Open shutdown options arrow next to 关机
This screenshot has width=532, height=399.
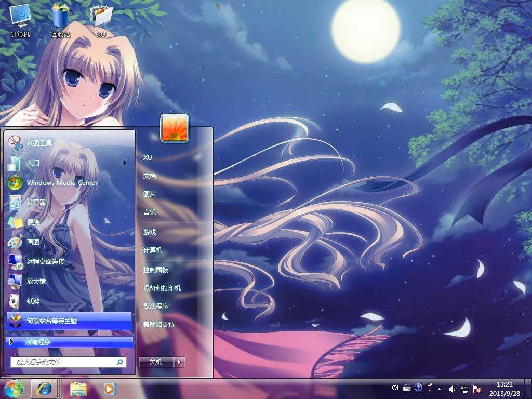tap(180, 362)
